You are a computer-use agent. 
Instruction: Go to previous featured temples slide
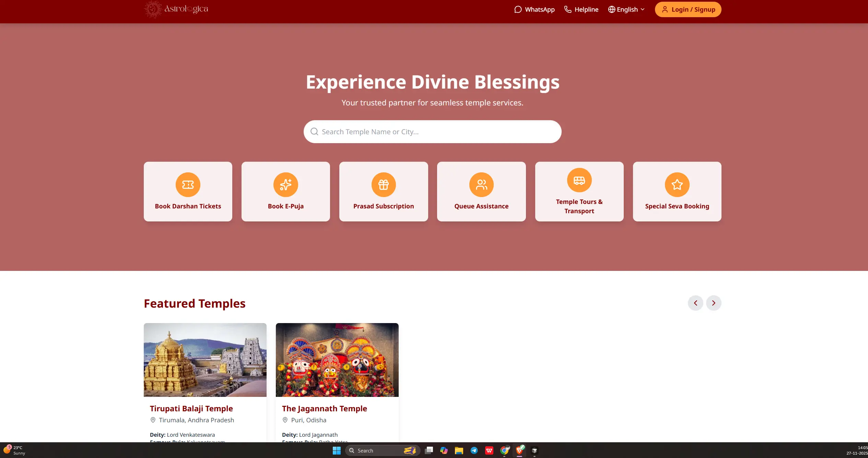pos(695,303)
